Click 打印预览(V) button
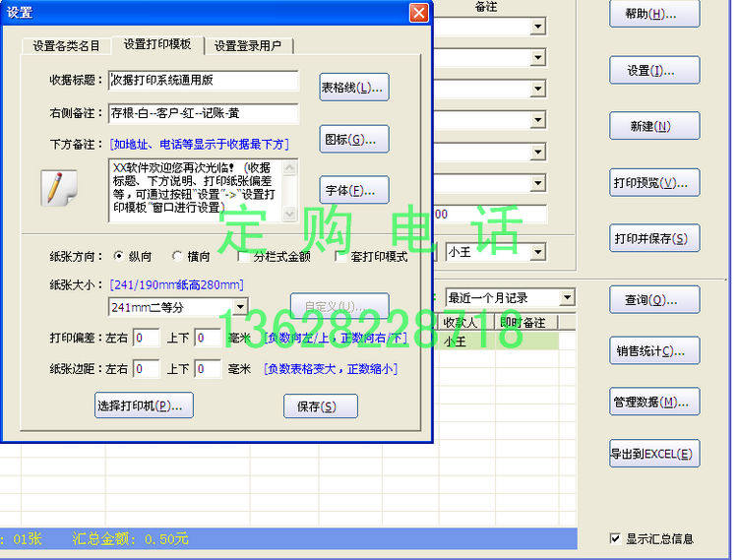Screen dimensions: 738x560 (x=654, y=183)
